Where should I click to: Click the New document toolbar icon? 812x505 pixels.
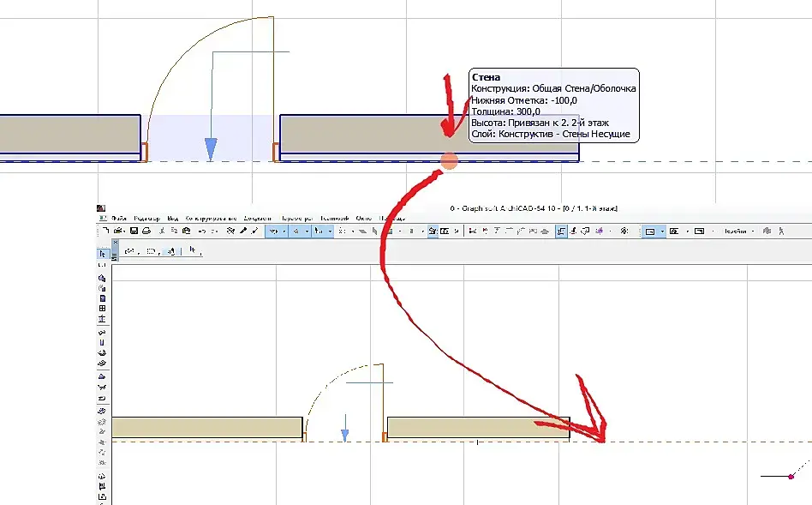click(106, 231)
